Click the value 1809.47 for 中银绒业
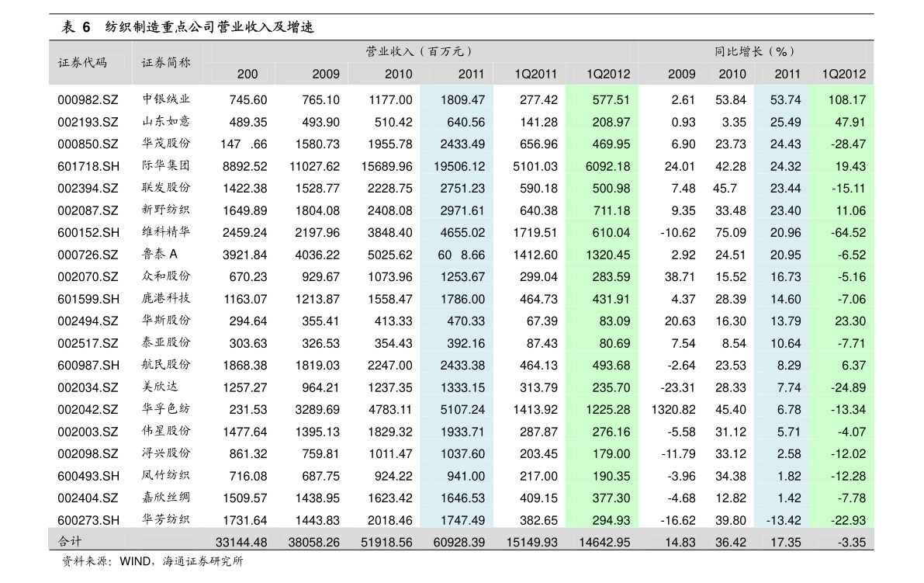924x583 pixels. click(x=462, y=100)
